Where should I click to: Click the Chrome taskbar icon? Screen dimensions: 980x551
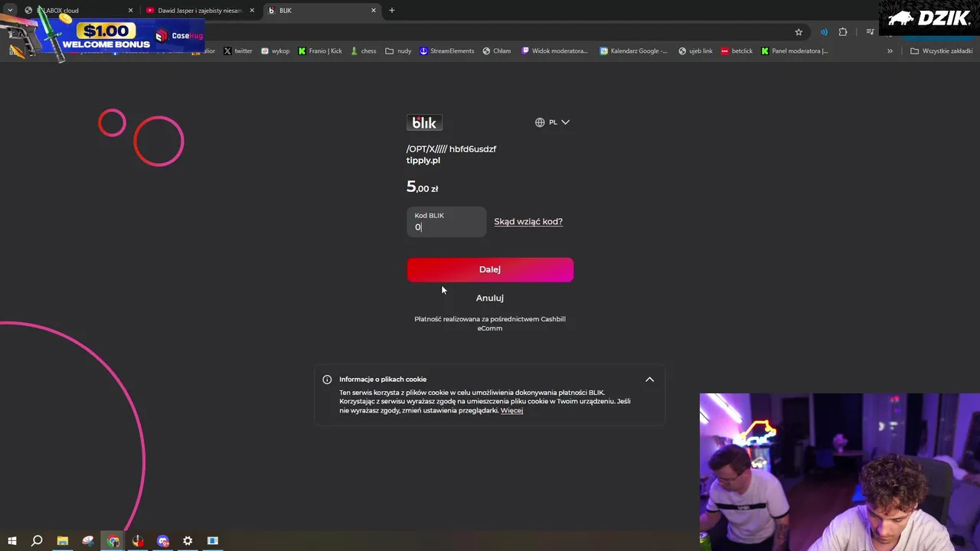[113, 541]
